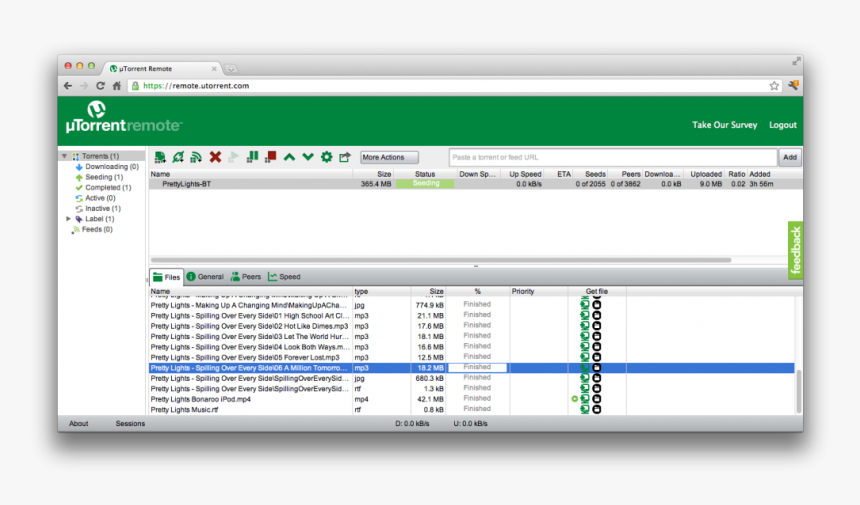
Task: Click the black folder icon for 06 A Million Tomorro
Action: point(596,367)
